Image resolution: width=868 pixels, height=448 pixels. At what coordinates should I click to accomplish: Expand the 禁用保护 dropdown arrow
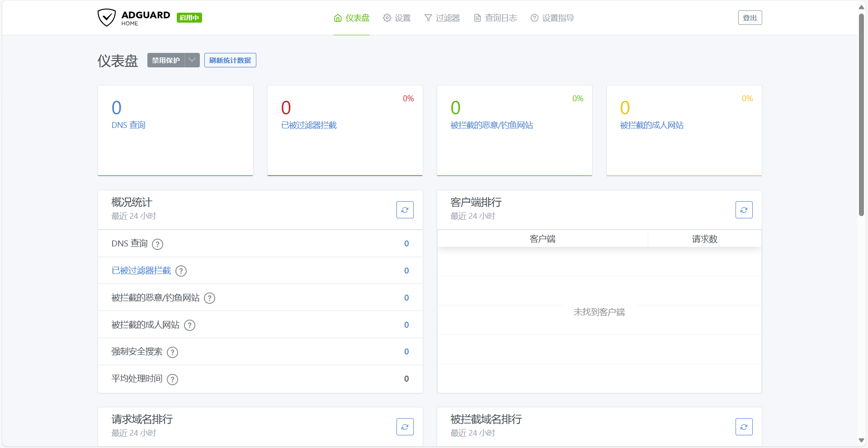pos(192,60)
